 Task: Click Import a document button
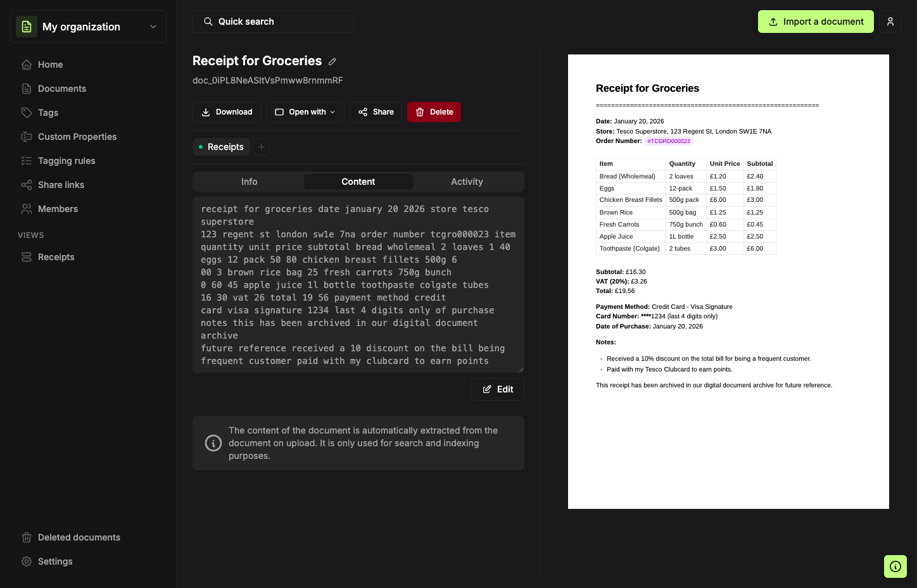(x=816, y=22)
